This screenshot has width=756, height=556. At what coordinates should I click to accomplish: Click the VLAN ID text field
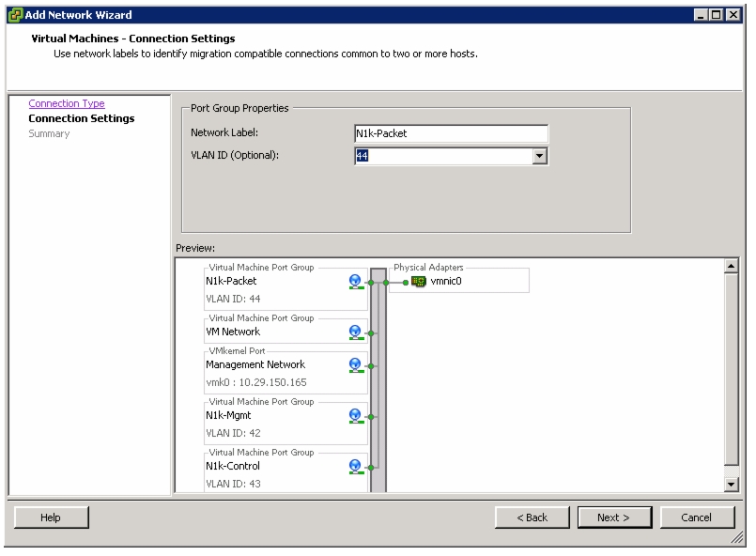tap(443, 156)
